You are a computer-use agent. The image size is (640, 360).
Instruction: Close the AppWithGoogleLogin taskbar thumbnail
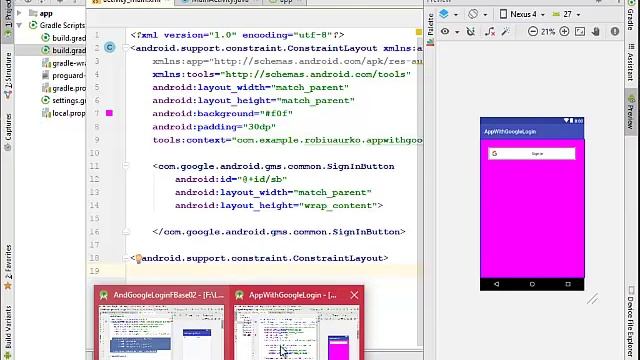point(354,295)
